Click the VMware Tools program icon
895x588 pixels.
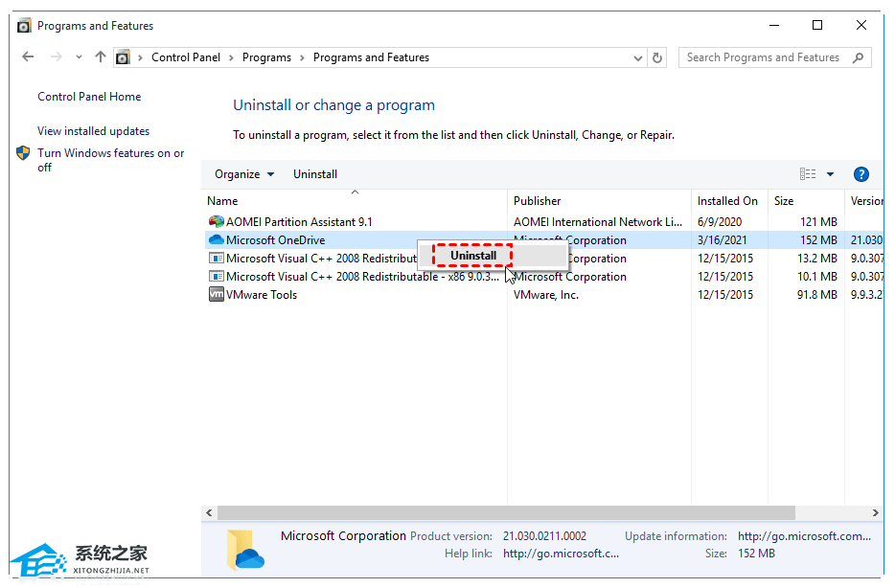217,295
